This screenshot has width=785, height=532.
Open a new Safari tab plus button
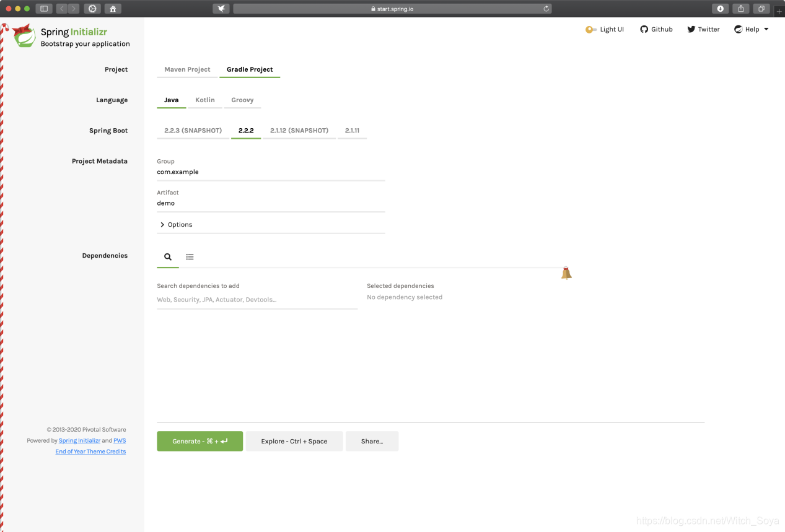click(x=779, y=11)
